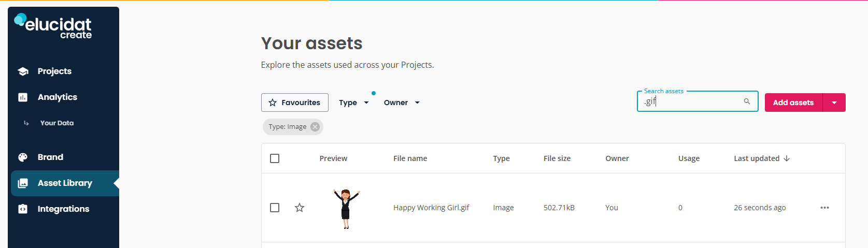Click the You owner cell
868x248 pixels.
[611, 208]
